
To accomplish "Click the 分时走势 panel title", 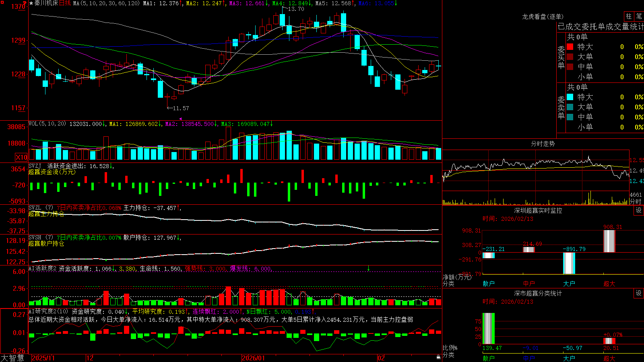I will 543,144.
